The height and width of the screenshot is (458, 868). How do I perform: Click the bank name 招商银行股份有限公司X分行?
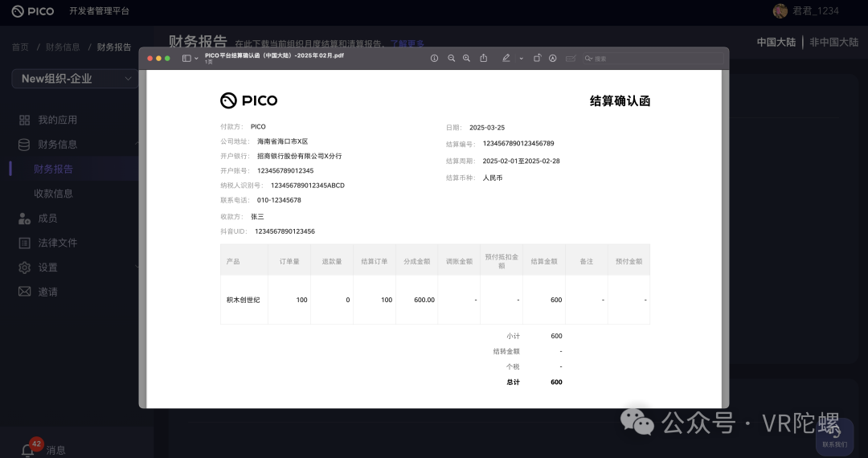(x=300, y=156)
